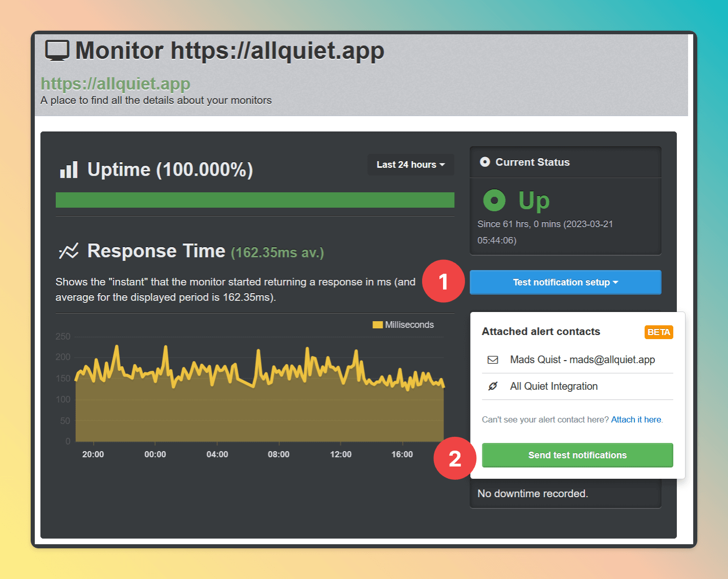Click the 20:00 chart axis label
728x579 pixels.
pyautogui.click(x=93, y=454)
